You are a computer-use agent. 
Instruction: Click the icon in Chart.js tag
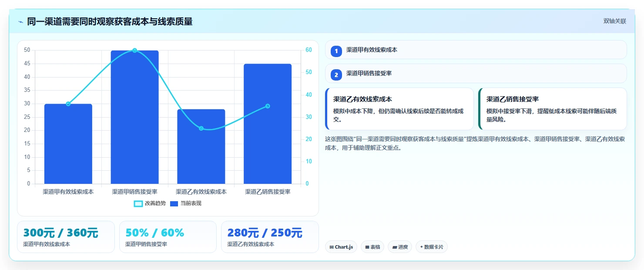(332, 247)
